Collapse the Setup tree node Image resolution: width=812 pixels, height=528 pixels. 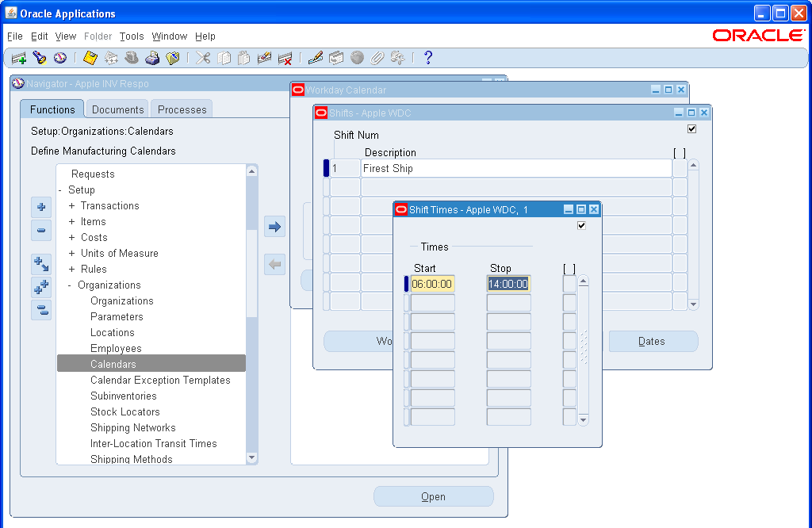click(x=60, y=190)
